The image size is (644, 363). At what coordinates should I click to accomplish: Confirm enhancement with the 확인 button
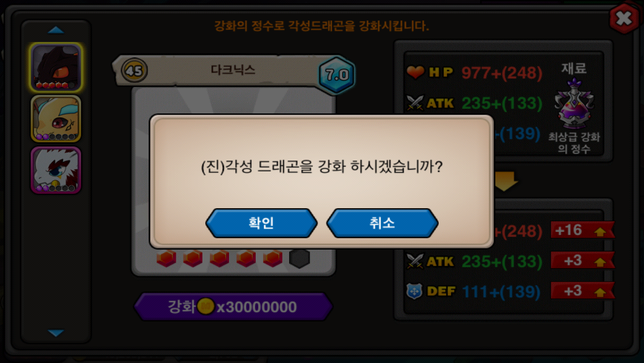[262, 223]
